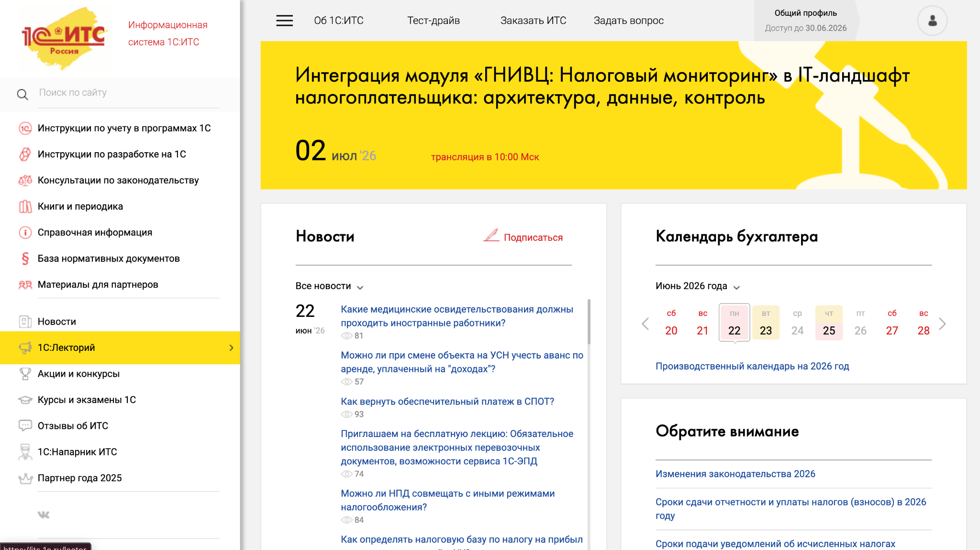The image size is (980, 550).
Task: Click the news list scrollbar
Action: 589,322
